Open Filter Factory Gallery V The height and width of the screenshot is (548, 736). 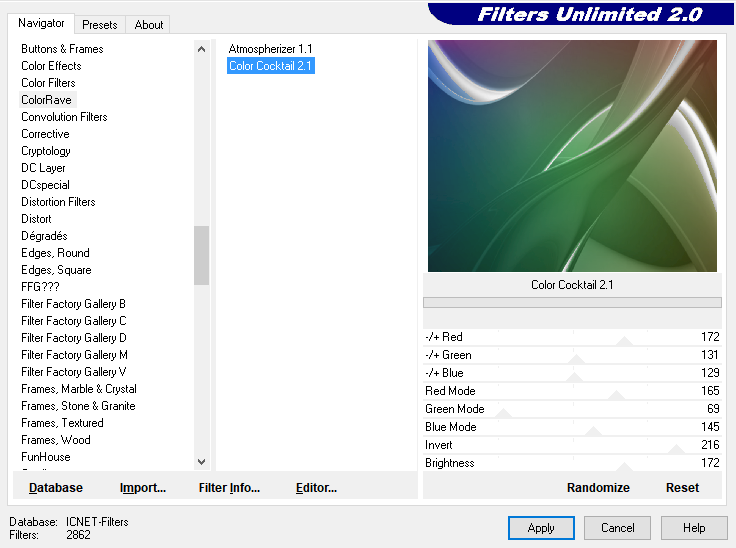point(74,372)
